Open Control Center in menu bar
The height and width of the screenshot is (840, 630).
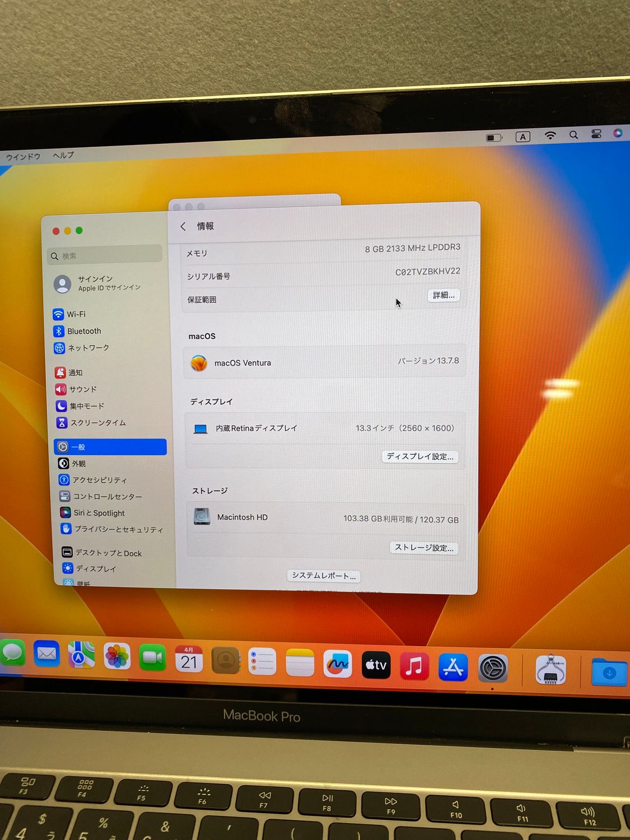click(596, 134)
